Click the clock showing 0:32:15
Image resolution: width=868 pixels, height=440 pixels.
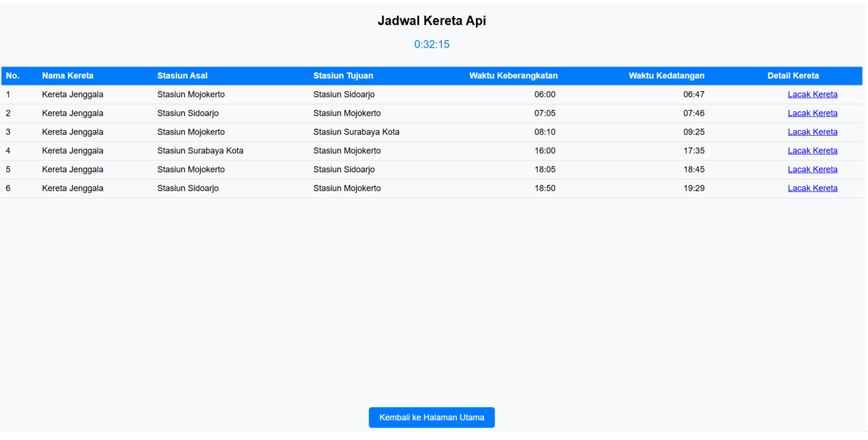point(432,45)
